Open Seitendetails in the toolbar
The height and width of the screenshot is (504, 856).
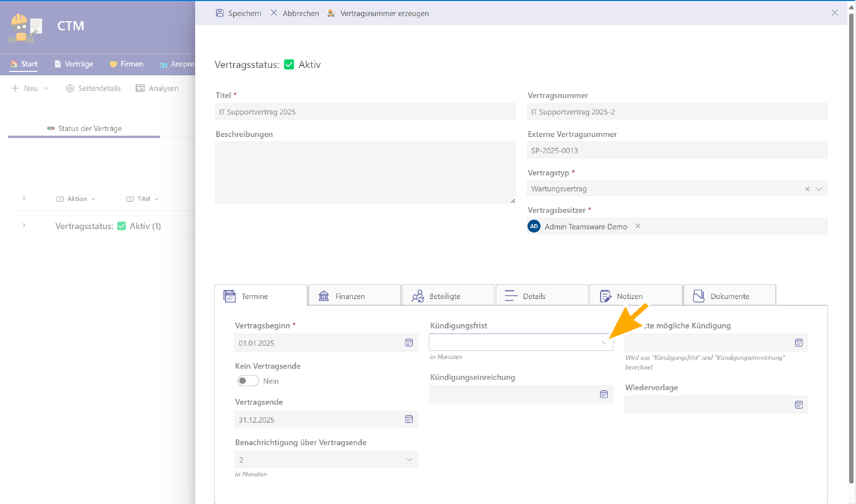[x=93, y=88]
